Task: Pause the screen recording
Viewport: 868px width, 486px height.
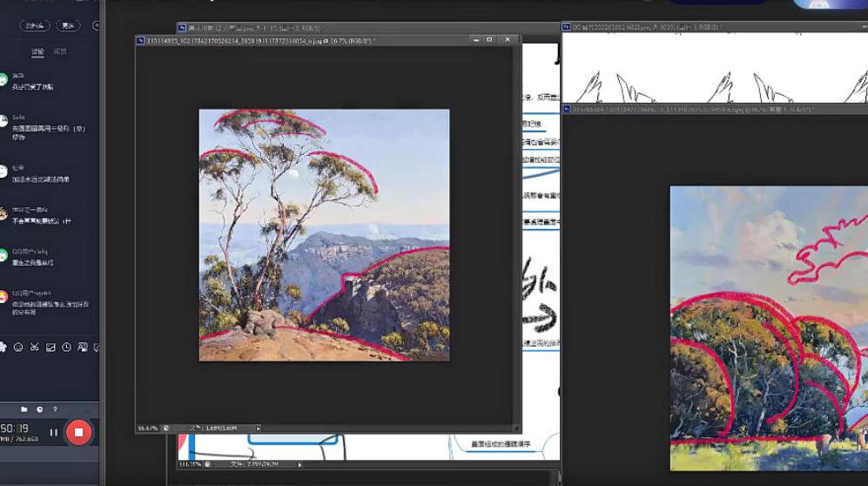Action: [54, 432]
